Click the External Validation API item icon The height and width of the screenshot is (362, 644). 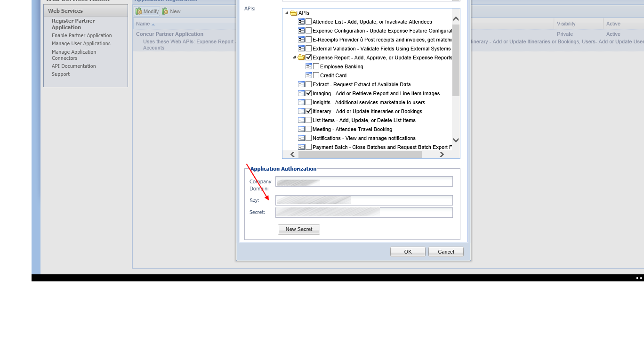301,49
